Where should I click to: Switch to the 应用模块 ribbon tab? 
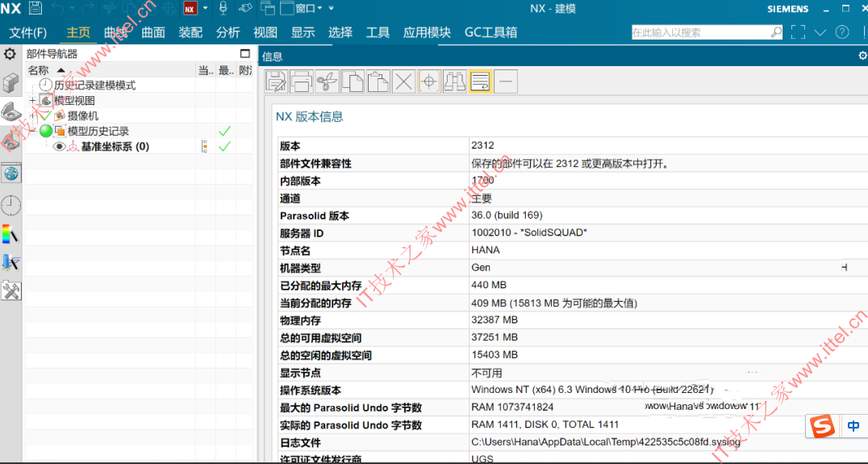click(427, 32)
